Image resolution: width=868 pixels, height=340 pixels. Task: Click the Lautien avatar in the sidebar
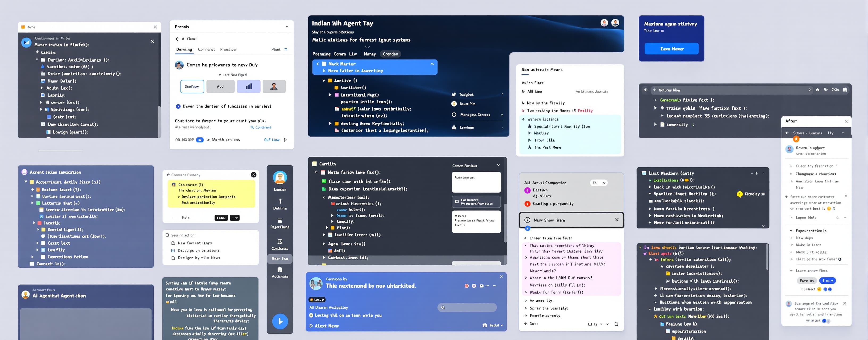[x=280, y=178]
